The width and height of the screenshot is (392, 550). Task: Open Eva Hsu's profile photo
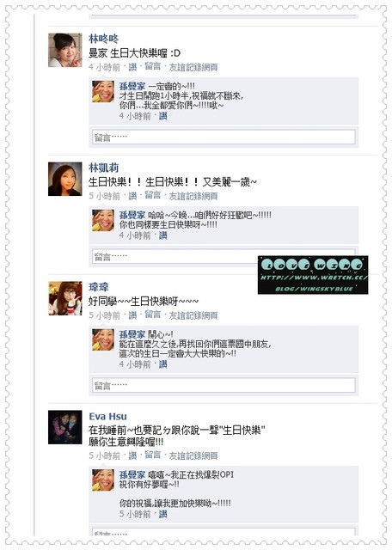coord(65,427)
